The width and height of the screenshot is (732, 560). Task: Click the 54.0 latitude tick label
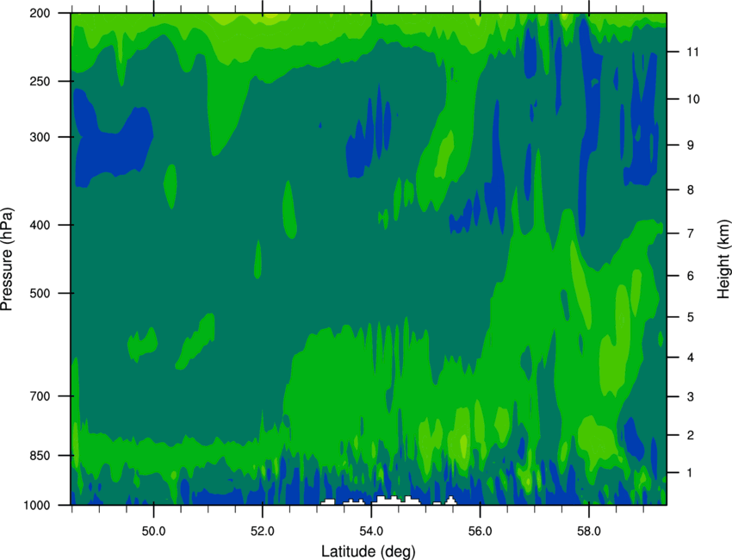371,532
